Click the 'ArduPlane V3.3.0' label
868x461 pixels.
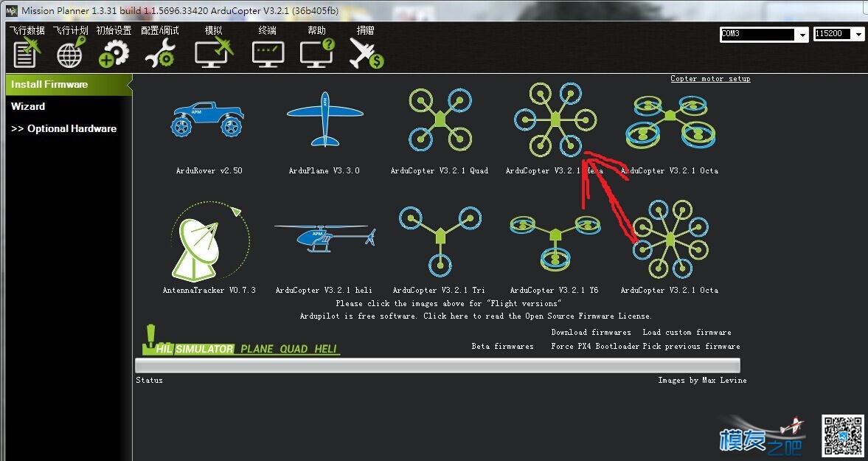[324, 170]
